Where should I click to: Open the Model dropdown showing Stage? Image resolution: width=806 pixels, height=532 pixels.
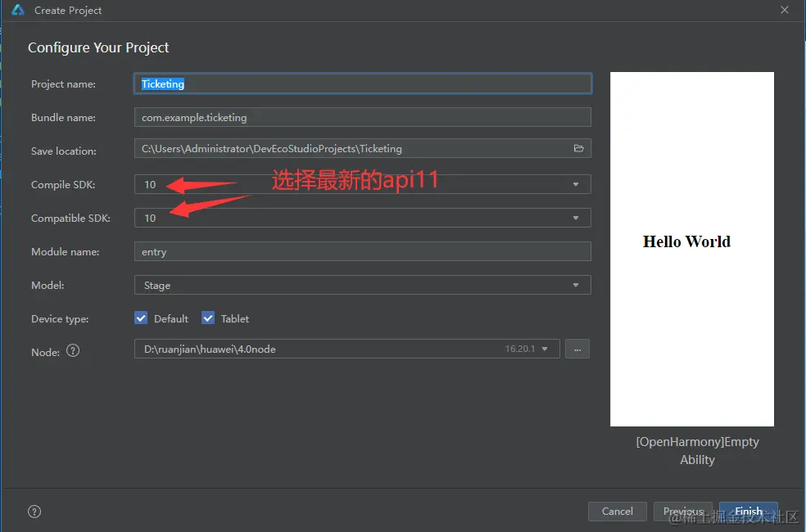point(362,285)
